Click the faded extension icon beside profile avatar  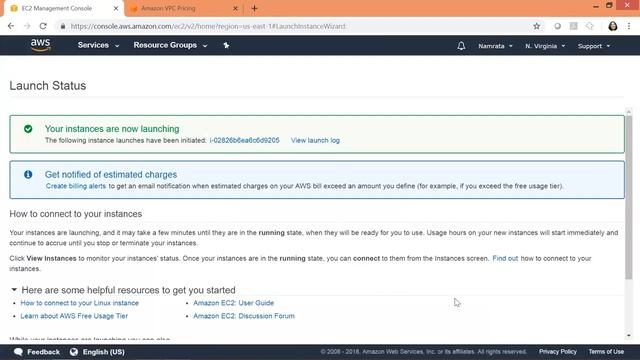coord(590,26)
